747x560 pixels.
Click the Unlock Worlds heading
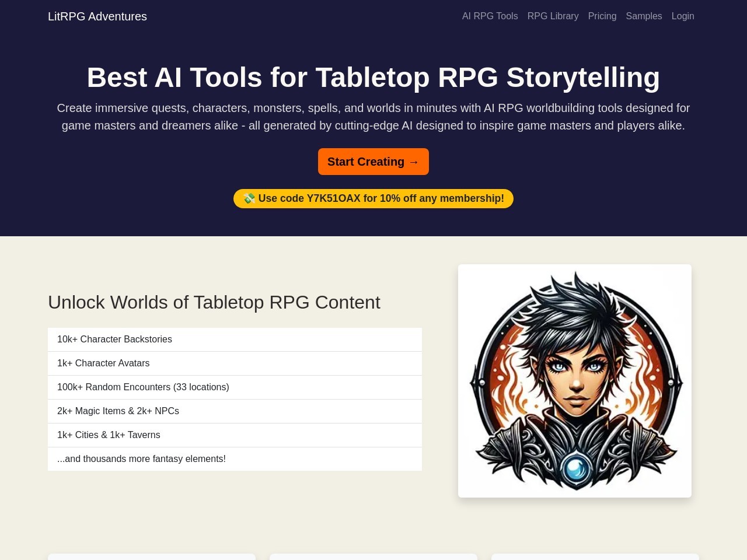click(214, 302)
